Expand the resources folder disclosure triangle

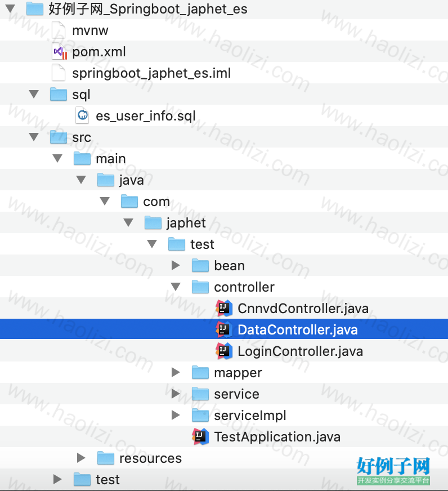click(81, 458)
